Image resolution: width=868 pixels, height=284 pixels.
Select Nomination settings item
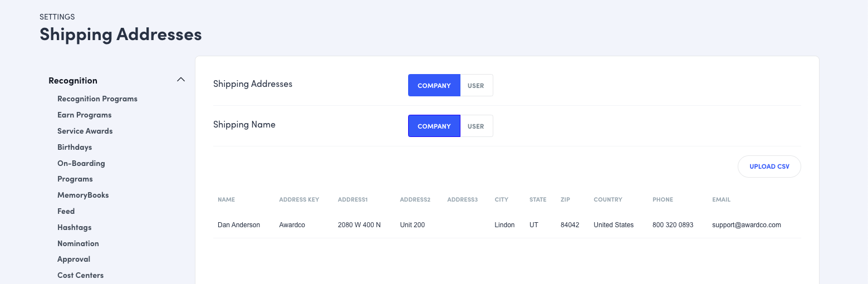78,244
